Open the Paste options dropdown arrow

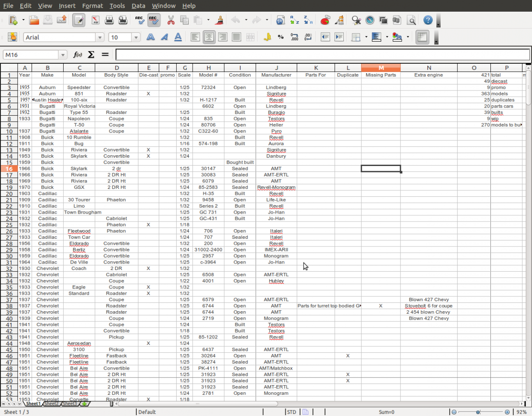tap(208, 20)
